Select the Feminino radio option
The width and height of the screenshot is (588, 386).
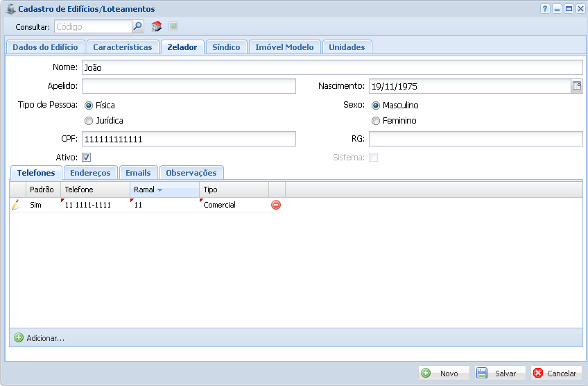(x=376, y=121)
